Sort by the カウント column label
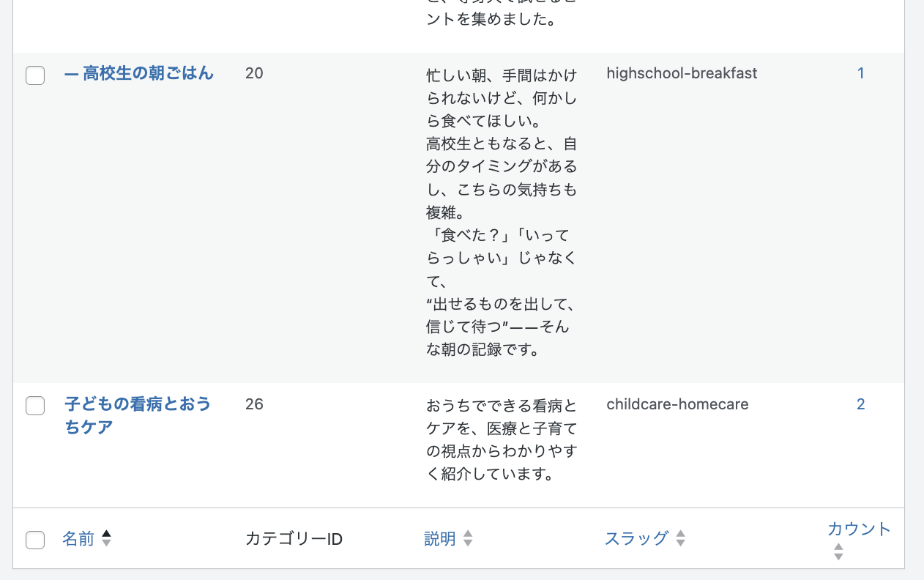 click(859, 529)
